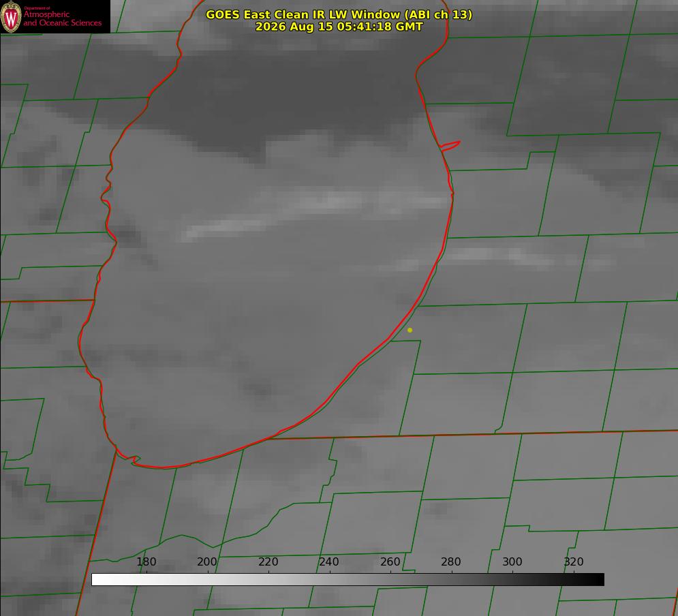678x616 pixels.
Task: Click the colorbar label 300
Action: click(x=512, y=561)
